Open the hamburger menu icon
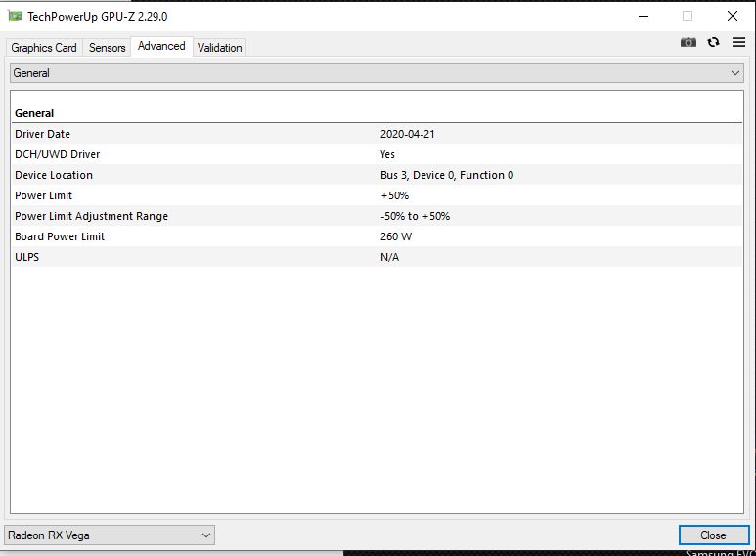Screen dimensions: 756x556 (738, 42)
